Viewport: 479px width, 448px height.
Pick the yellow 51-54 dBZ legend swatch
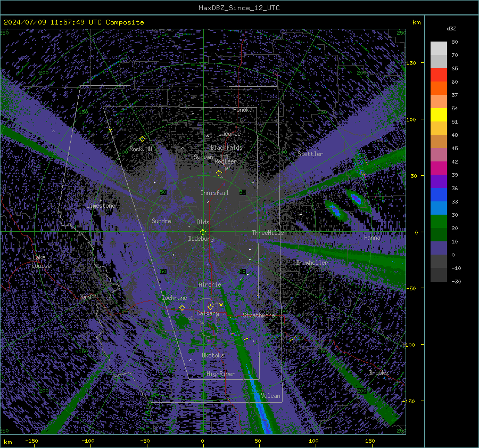tap(439, 115)
